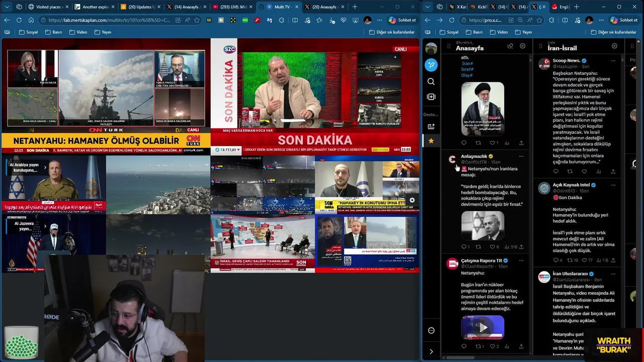The width and height of the screenshot is (644, 362).
Task: Open more menu on Anlaşmazlık post
Action: coord(521,156)
